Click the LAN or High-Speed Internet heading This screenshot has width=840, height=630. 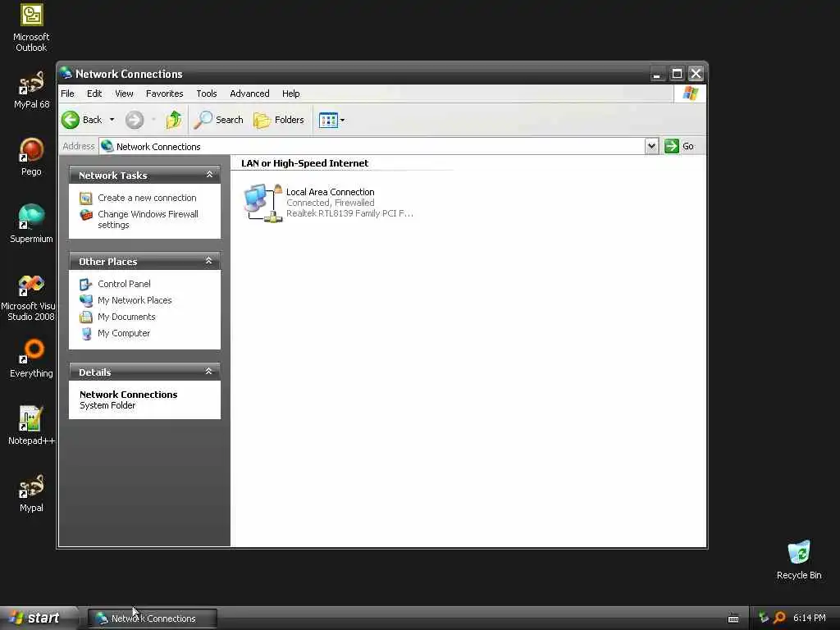point(305,163)
